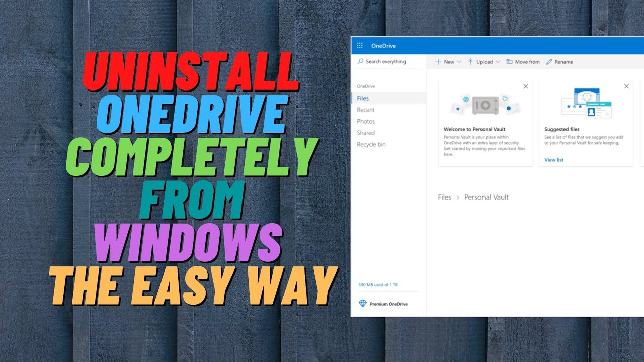The width and height of the screenshot is (644, 362).
Task: Click the Rename pencil button
Action: point(559,62)
